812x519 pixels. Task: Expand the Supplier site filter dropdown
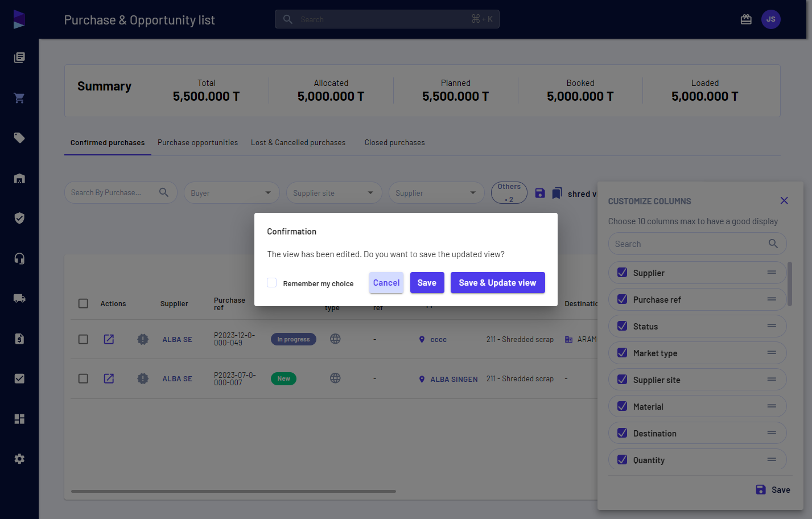(334, 193)
